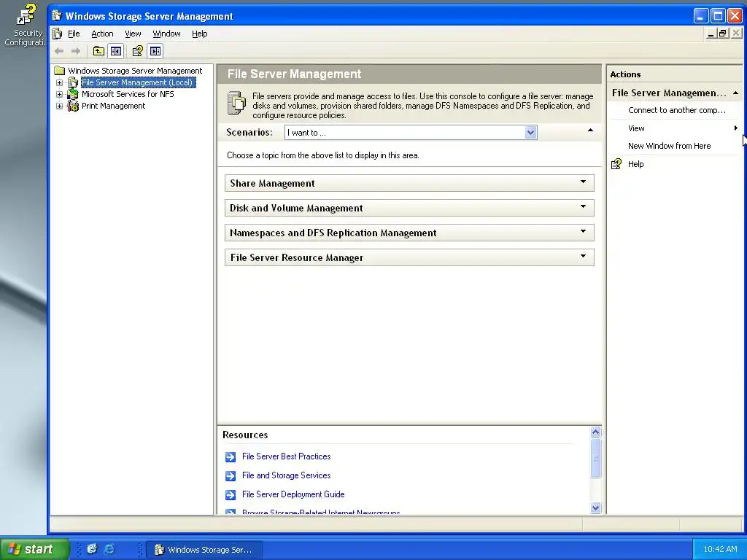Viewport: 747px width, 560px height.
Task: Select Microsoft Services for NFS label
Action: pos(128,94)
